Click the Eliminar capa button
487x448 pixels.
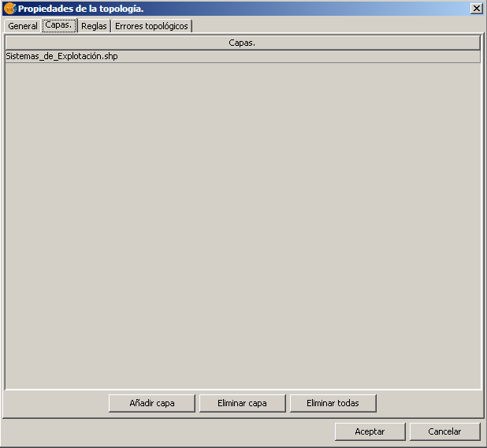point(242,403)
